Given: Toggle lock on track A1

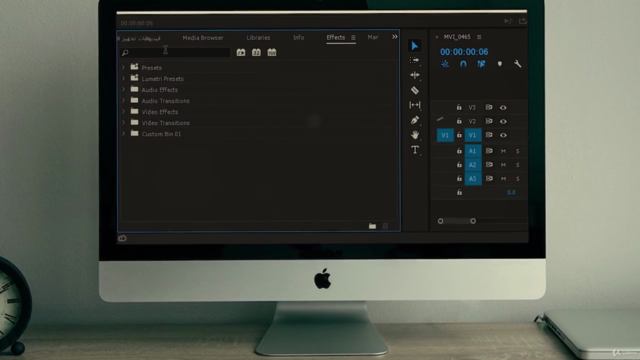Looking at the screenshot, I should 459,151.
